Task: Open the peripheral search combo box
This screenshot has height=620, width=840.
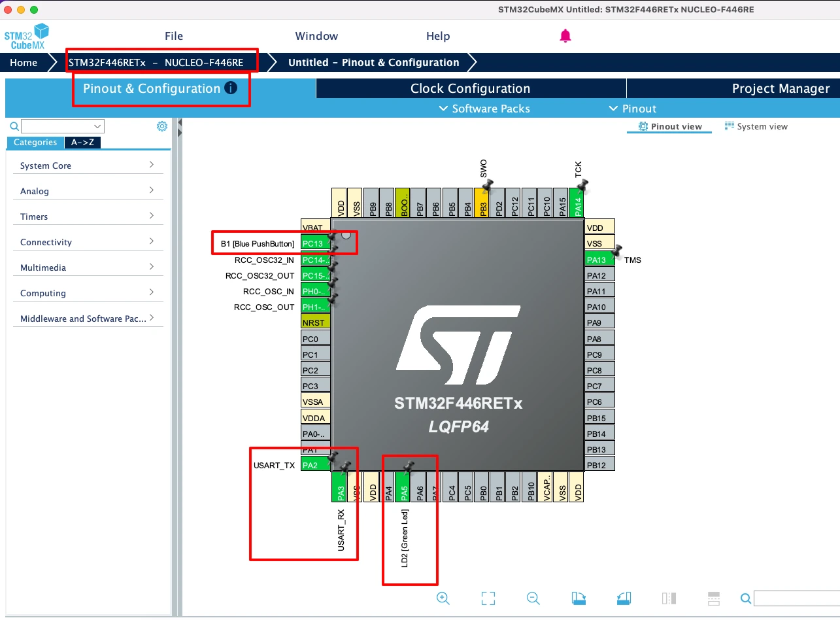Action: click(x=63, y=126)
